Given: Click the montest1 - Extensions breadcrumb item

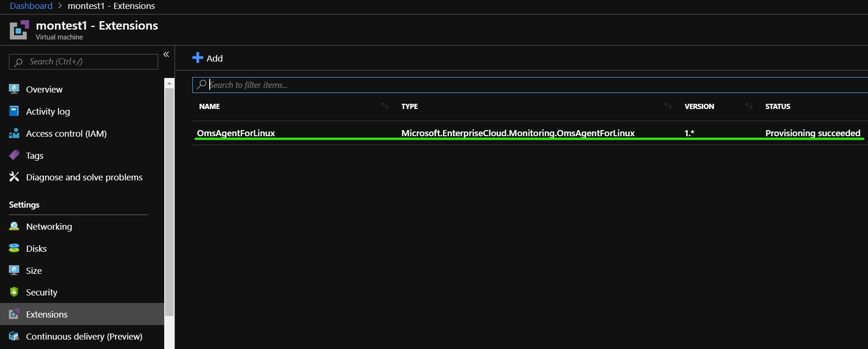Looking at the screenshot, I should tap(111, 6).
